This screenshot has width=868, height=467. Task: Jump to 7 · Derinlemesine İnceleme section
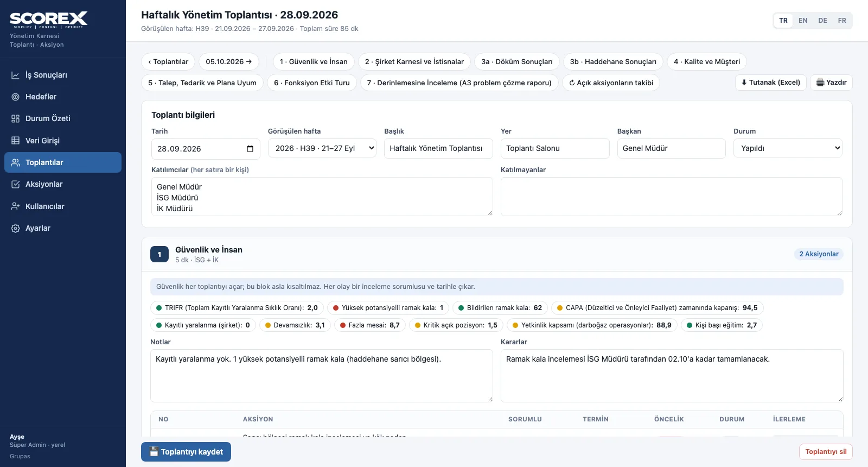click(459, 83)
